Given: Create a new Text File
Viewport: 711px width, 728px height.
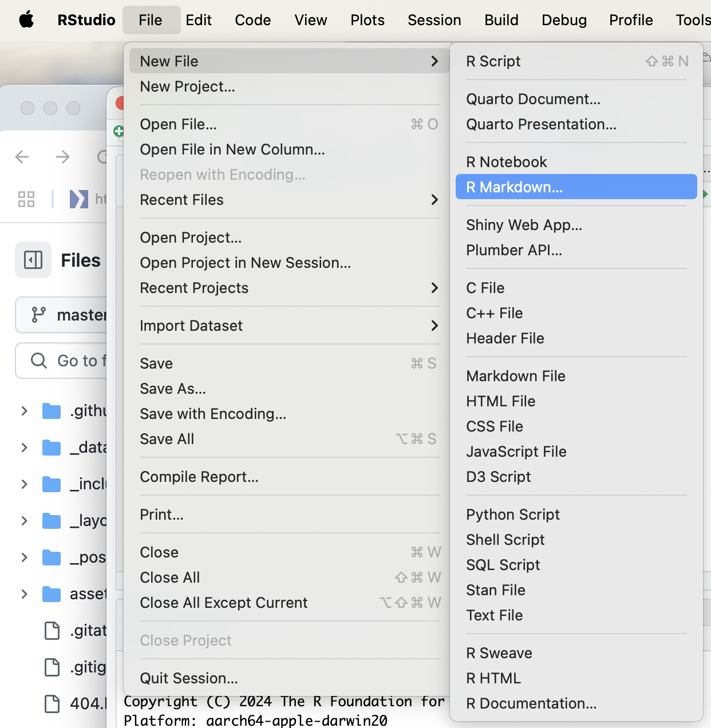Looking at the screenshot, I should click(576, 615).
